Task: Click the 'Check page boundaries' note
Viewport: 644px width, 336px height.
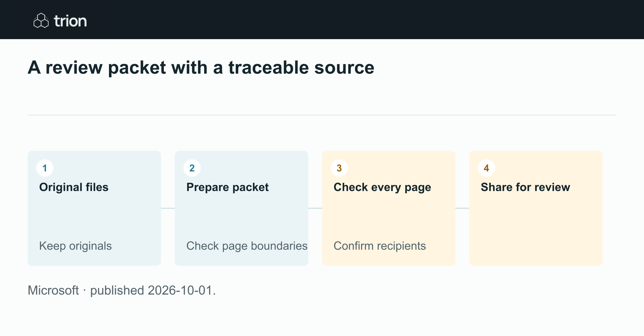Action: click(x=247, y=246)
